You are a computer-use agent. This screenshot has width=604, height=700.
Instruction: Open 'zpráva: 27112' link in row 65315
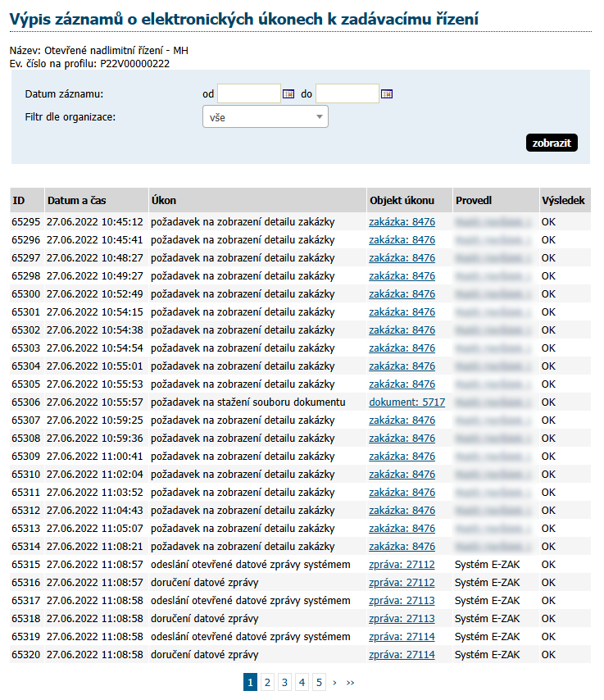402,565
